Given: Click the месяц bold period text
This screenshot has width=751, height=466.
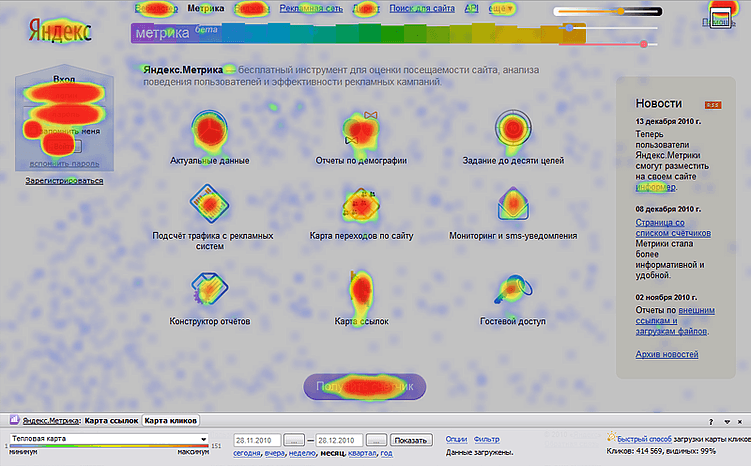Looking at the screenshot, I should tap(332, 453).
